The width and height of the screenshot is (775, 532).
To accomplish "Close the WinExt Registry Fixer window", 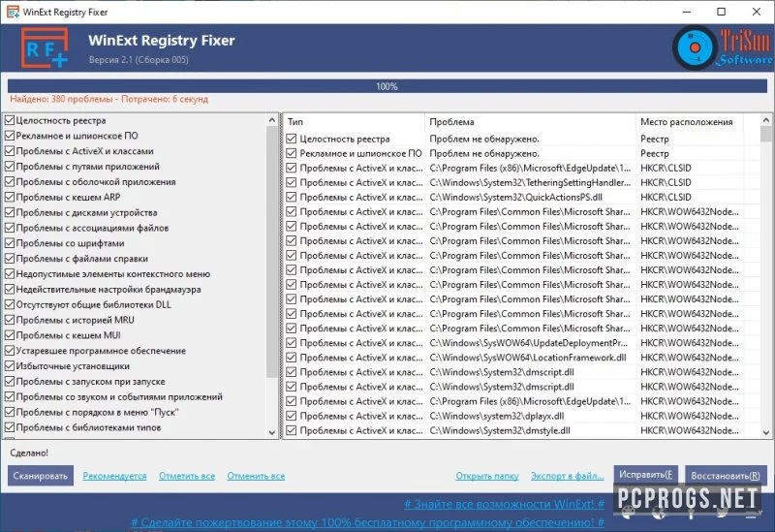I will coord(757,12).
